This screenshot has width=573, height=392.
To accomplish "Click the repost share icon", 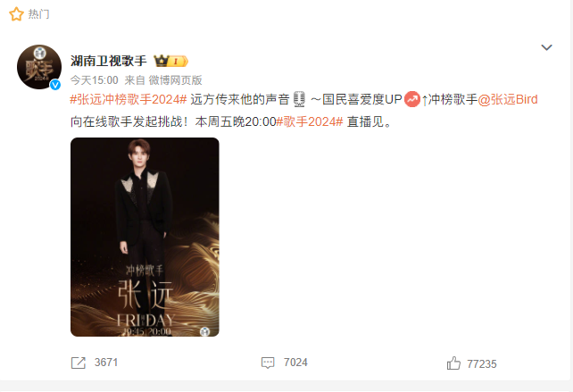I will pyautogui.click(x=79, y=363).
